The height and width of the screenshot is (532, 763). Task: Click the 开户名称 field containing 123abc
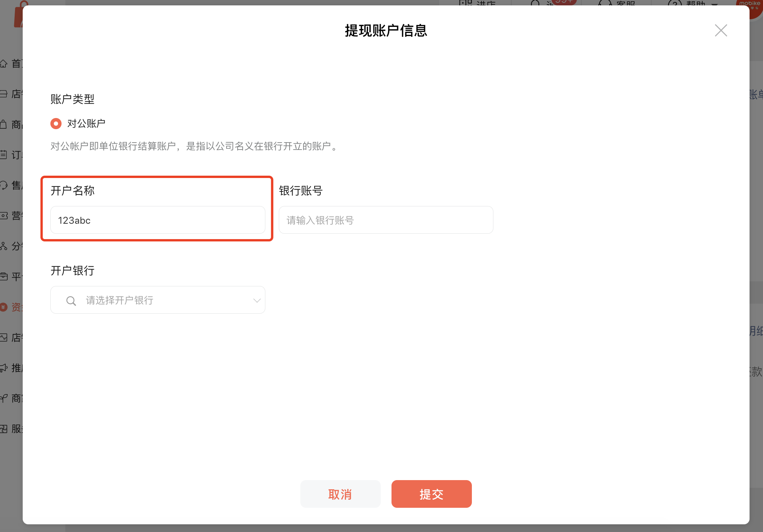tap(158, 220)
